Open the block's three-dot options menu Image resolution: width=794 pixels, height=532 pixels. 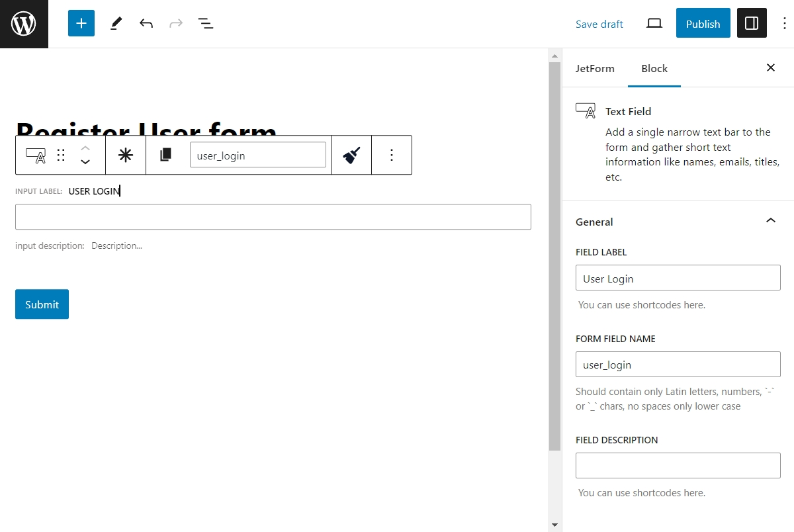[x=392, y=154]
